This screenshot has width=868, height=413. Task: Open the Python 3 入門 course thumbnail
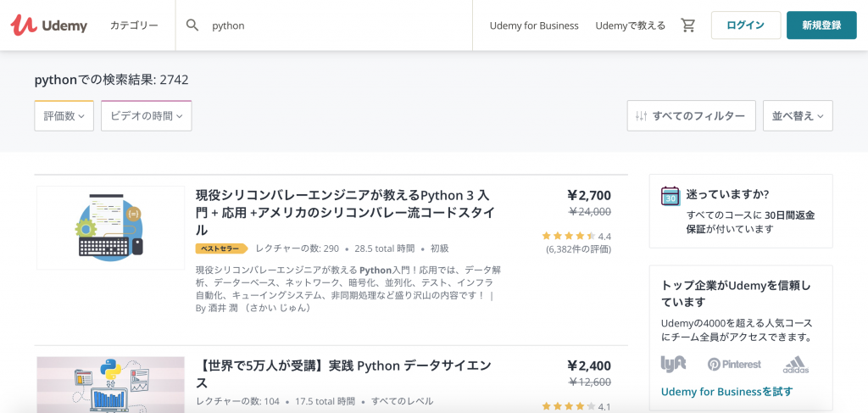[111, 227]
